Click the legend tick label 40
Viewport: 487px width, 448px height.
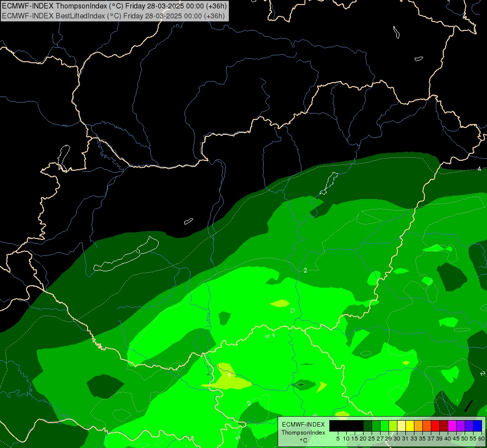[448, 439]
